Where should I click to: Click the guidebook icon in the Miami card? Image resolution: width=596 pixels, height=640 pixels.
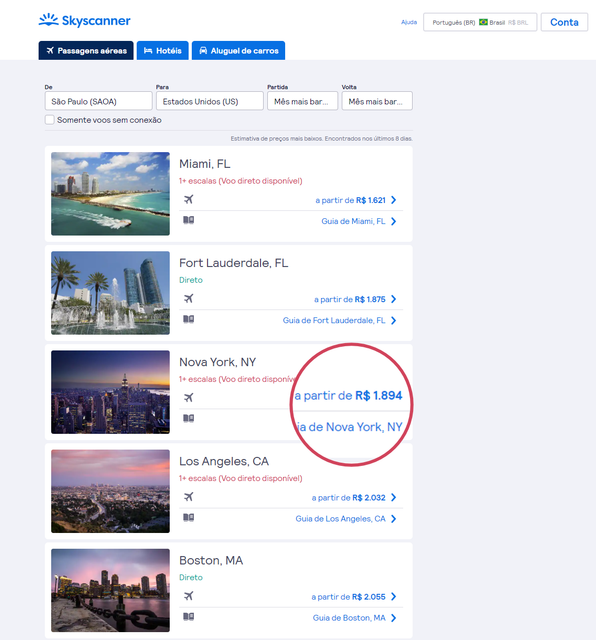(188, 220)
